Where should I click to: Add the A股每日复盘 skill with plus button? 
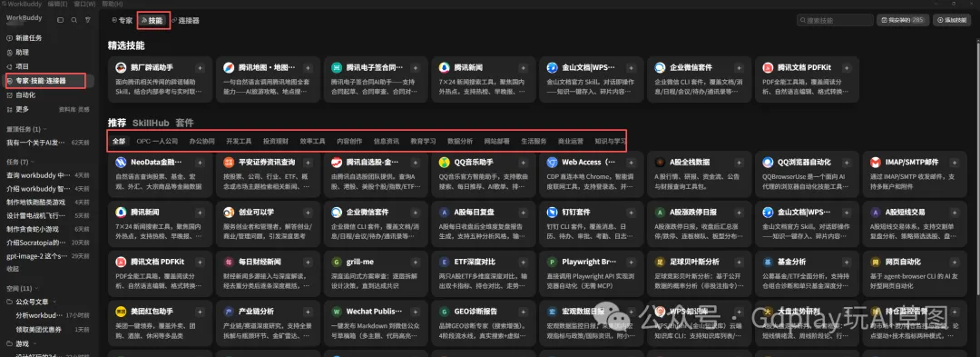click(x=524, y=212)
